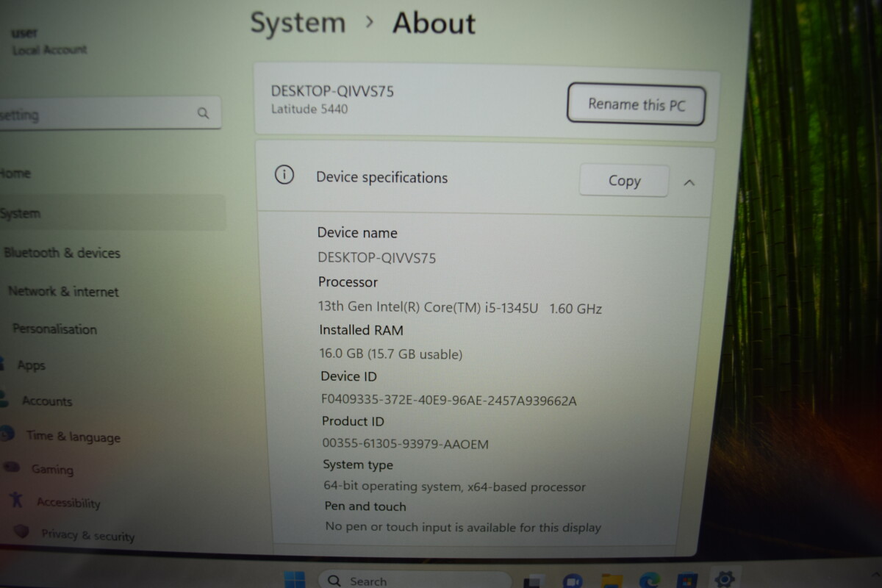Click the "64-bit operating system" system type text

pyautogui.click(x=392, y=487)
